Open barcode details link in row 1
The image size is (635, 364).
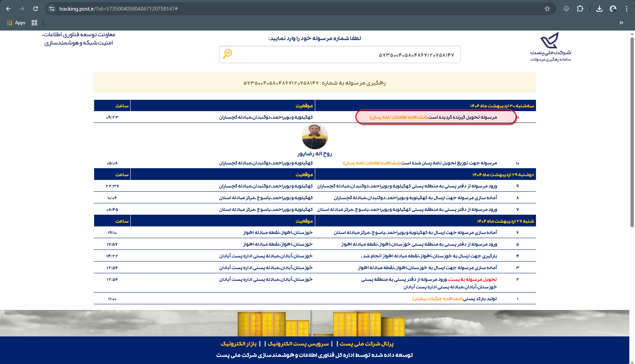[x=437, y=299]
